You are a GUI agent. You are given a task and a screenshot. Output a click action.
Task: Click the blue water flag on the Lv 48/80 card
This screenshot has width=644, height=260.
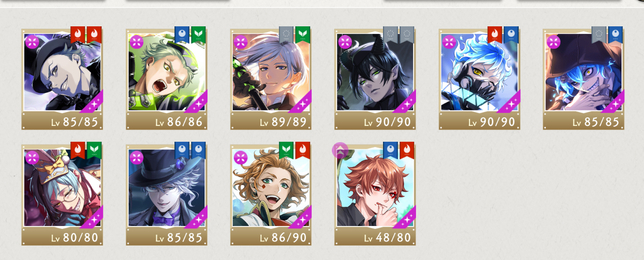point(391,150)
